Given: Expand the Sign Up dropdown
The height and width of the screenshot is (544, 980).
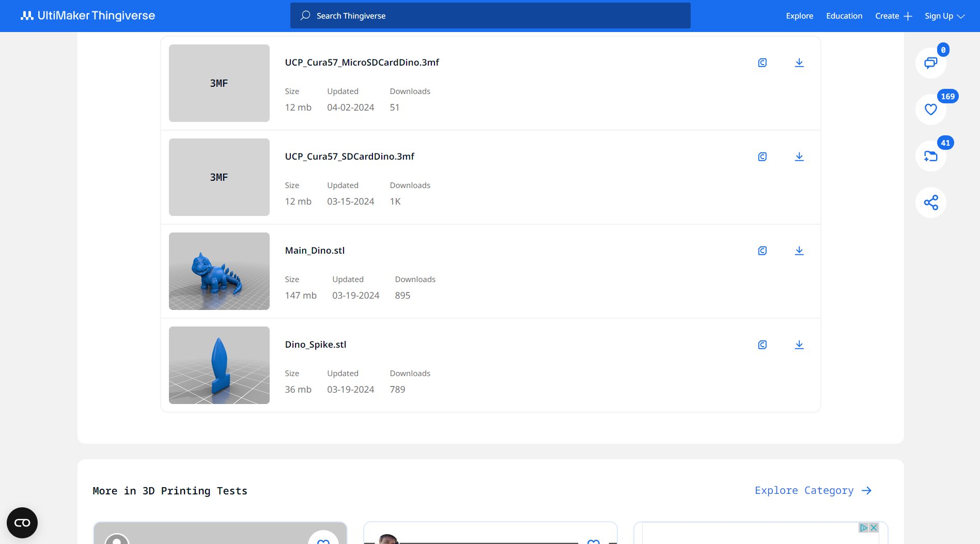Looking at the screenshot, I should (x=944, y=16).
